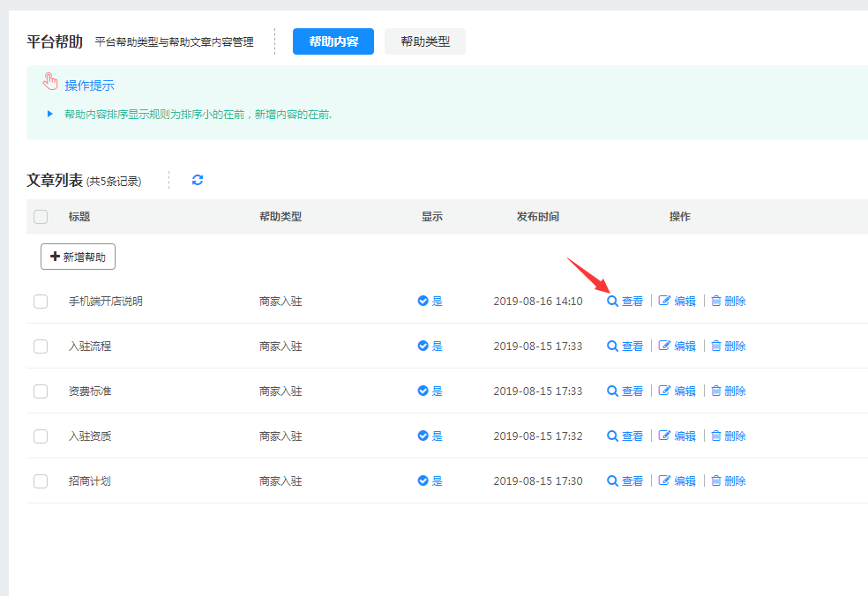Click the hand pointer 操作提示 icon
The image size is (868, 596).
point(51,84)
